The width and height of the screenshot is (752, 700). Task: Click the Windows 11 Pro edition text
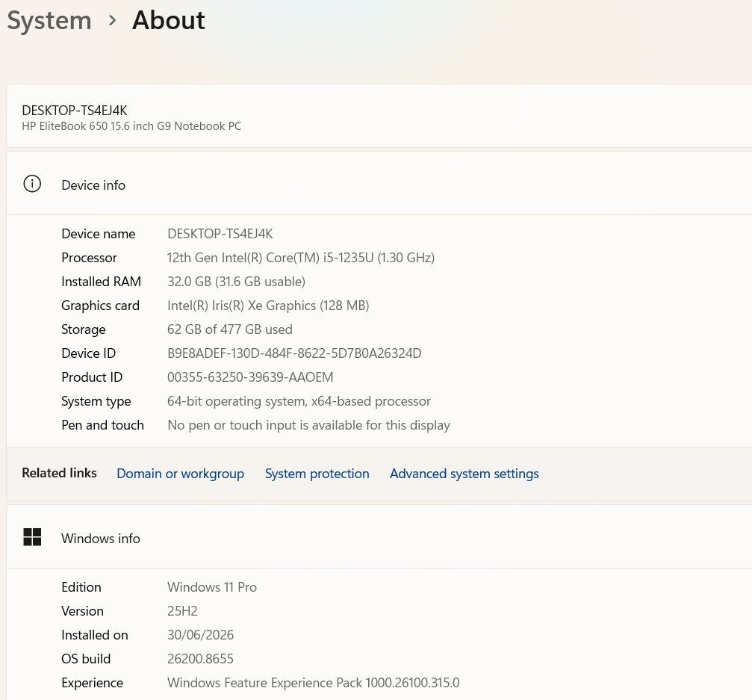(x=212, y=587)
